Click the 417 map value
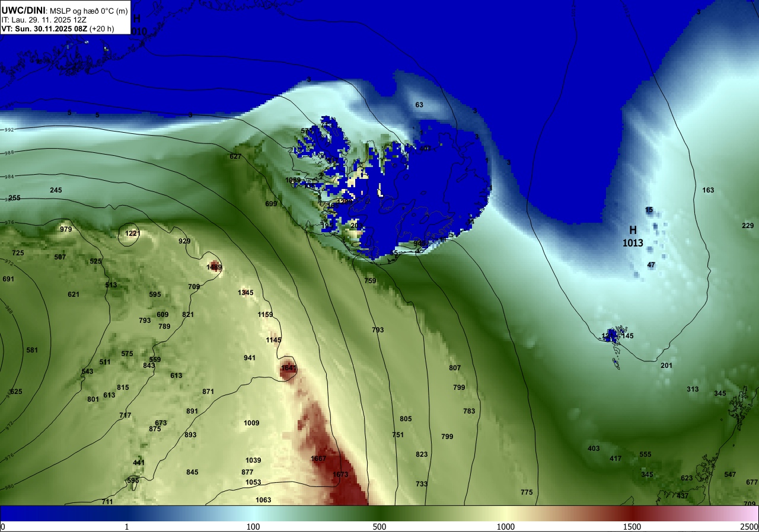 pos(616,459)
